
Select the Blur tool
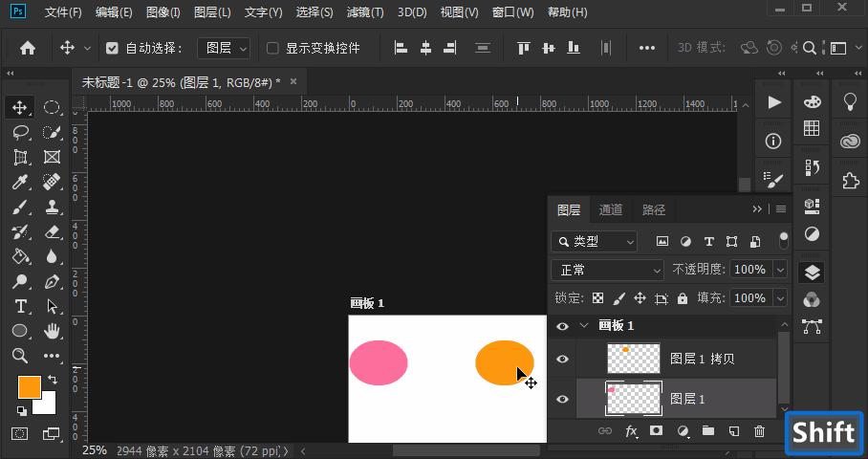tap(52, 256)
